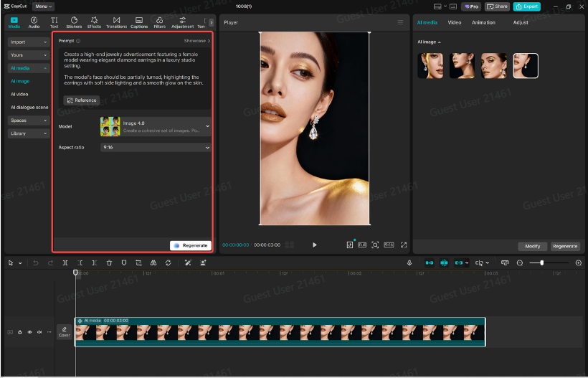Click the zoom-in magnifier on timeline
Screen dimensions: 588x378
click(578, 263)
